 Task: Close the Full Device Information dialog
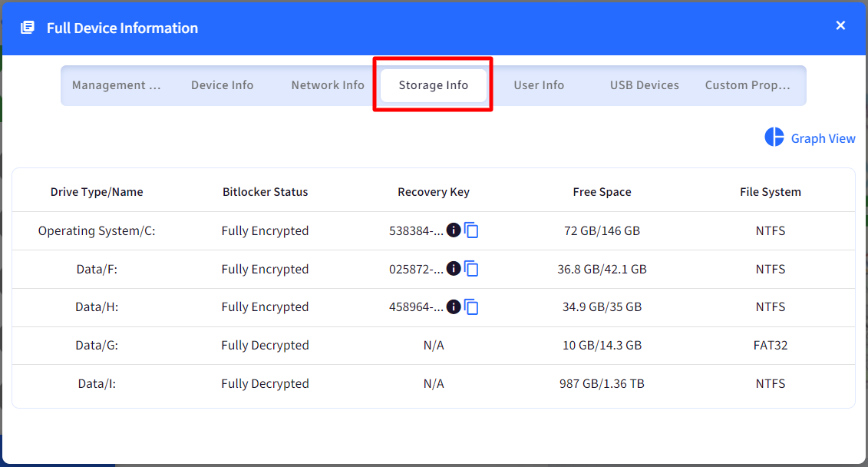pyautogui.click(x=840, y=25)
